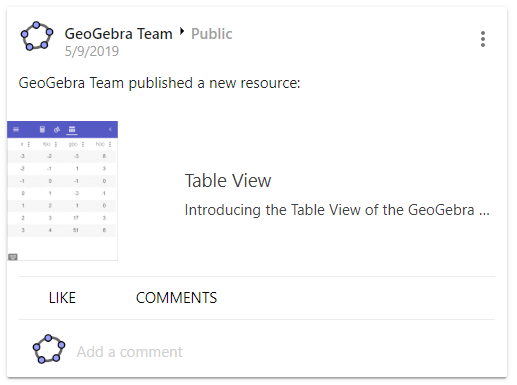Open the h(x) column three-dot menu
The width and height of the screenshot is (517, 385).
tap(110, 144)
